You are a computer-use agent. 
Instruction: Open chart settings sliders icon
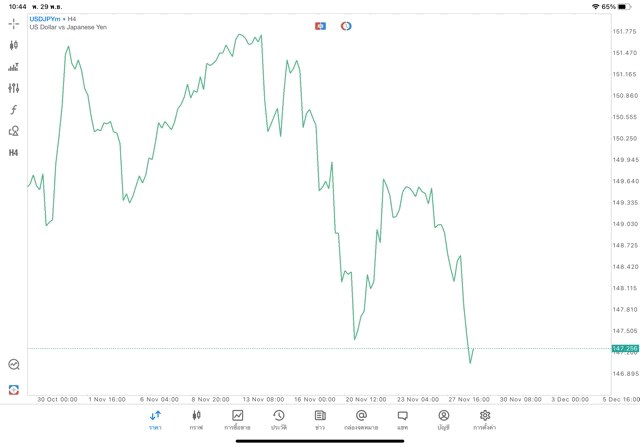point(14,88)
